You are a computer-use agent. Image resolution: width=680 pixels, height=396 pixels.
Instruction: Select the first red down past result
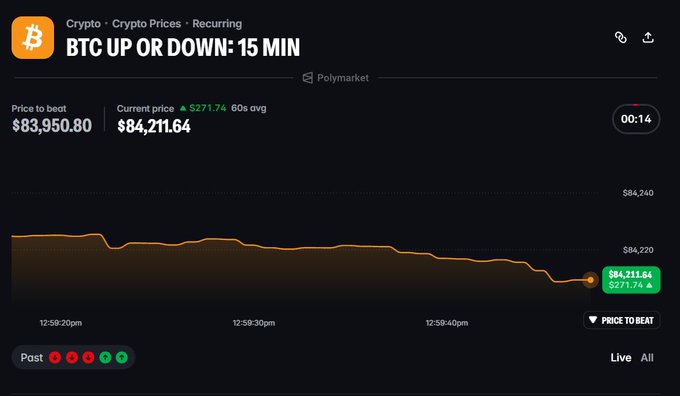55,357
